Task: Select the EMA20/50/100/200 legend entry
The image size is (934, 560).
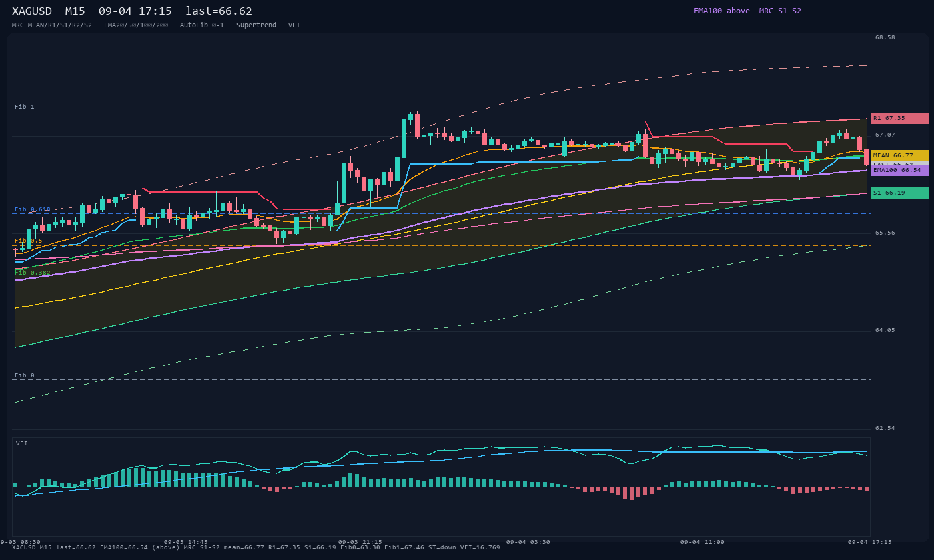Action: coord(136,25)
